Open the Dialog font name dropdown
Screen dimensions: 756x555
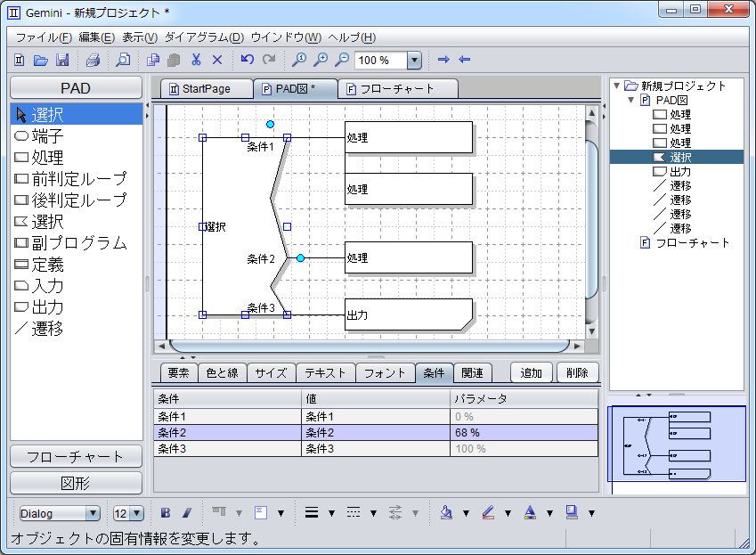click(x=93, y=513)
